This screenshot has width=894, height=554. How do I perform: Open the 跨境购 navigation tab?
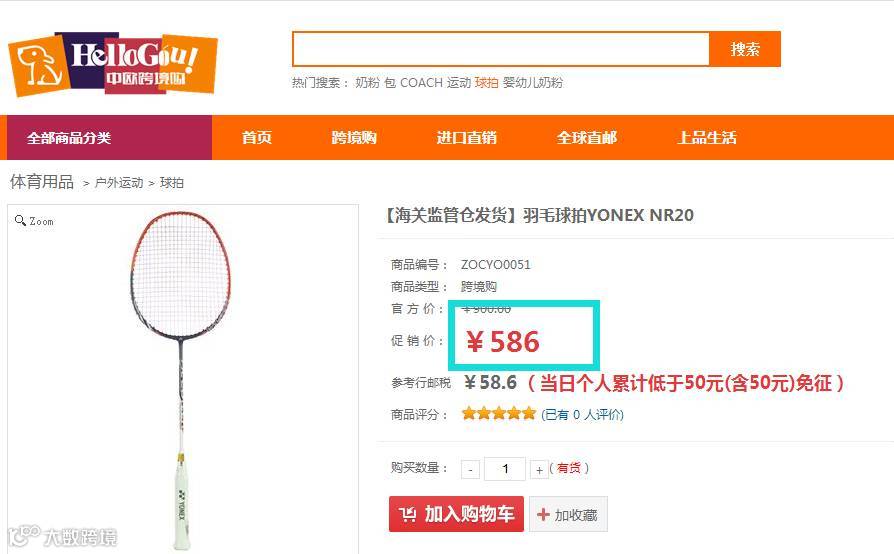tap(354, 137)
